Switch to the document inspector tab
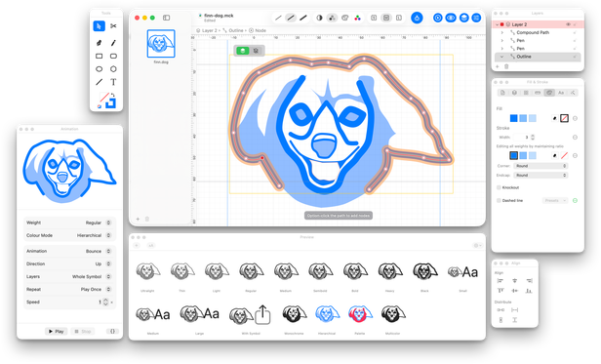This screenshot has width=601, height=364. (502, 93)
